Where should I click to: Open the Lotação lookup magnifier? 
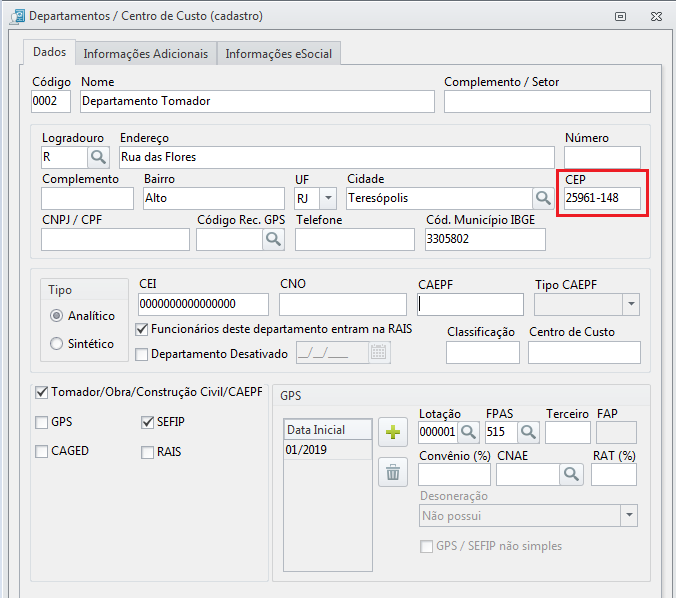(x=468, y=432)
